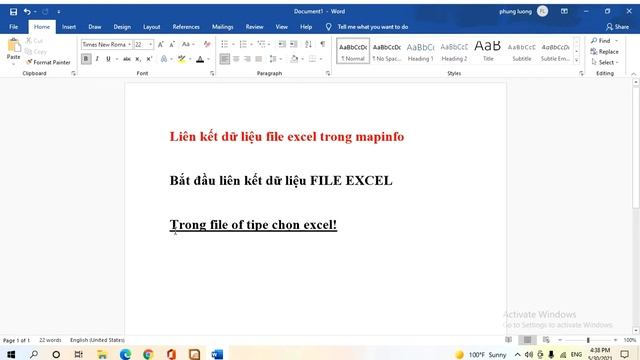The height and width of the screenshot is (360, 640).
Task: Open the Font dialog launcher
Action: (x=212, y=73)
